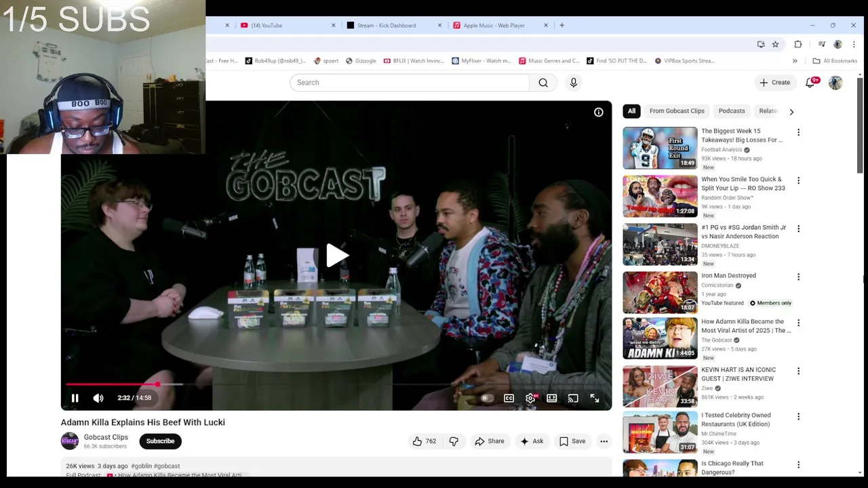Toggle theater mode in player
The image size is (868, 488).
[552, 399]
